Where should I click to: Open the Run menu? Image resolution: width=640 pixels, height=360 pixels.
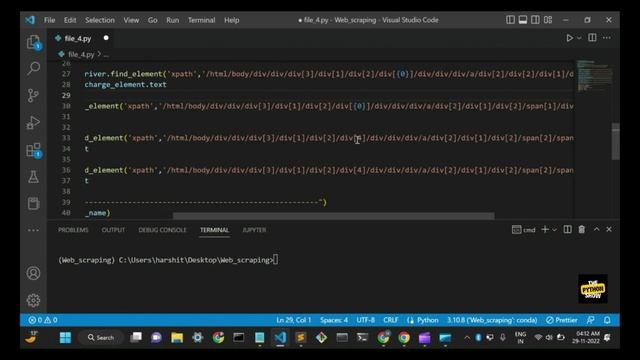[x=173, y=20]
